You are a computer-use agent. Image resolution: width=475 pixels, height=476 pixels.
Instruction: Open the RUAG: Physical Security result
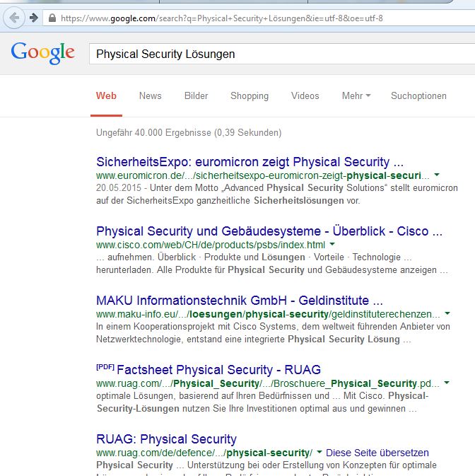coord(166,439)
